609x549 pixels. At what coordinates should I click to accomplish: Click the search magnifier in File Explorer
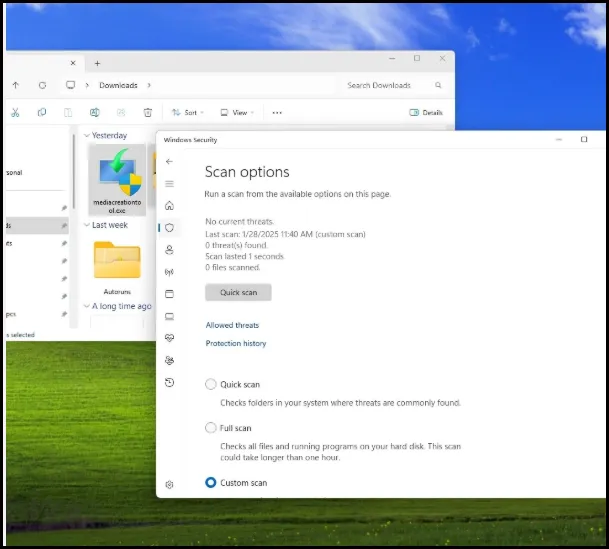click(438, 85)
